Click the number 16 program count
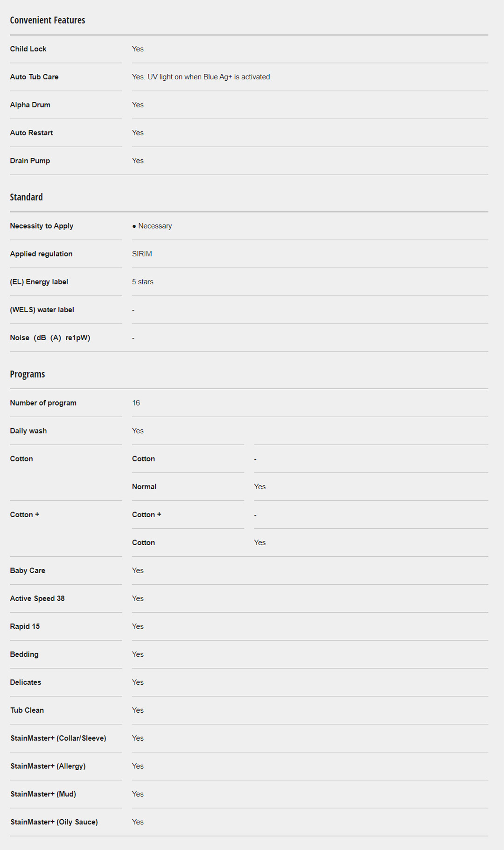This screenshot has height=850, width=504. pos(136,403)
